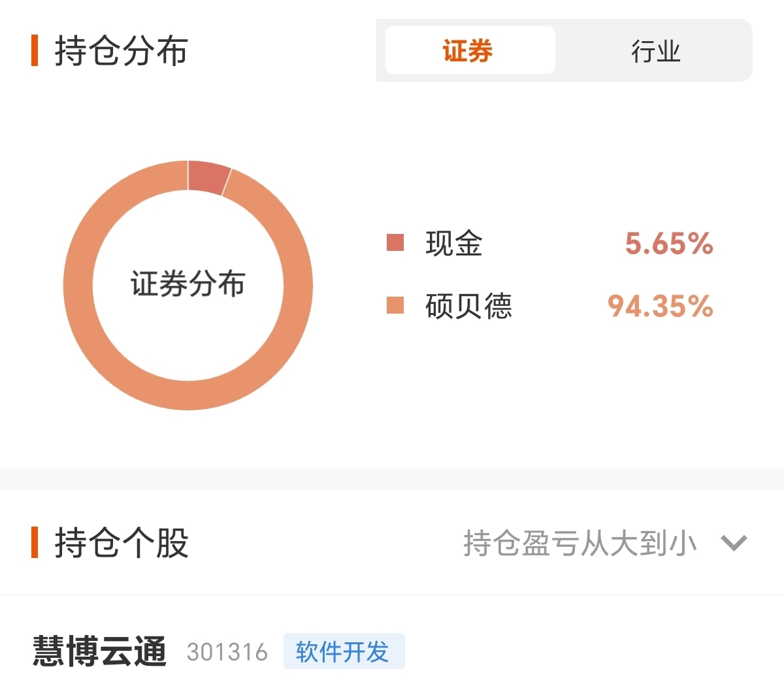Click the 证券分布 donut center label
Viewport: 784px width, 690px height.
[x=188, y=284]
